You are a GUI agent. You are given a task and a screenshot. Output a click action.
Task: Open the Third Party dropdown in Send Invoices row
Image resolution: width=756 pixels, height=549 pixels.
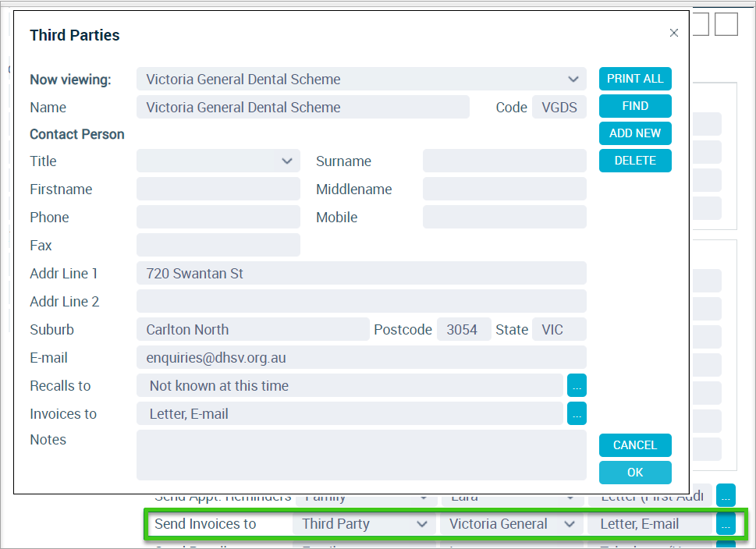point(364,524)
